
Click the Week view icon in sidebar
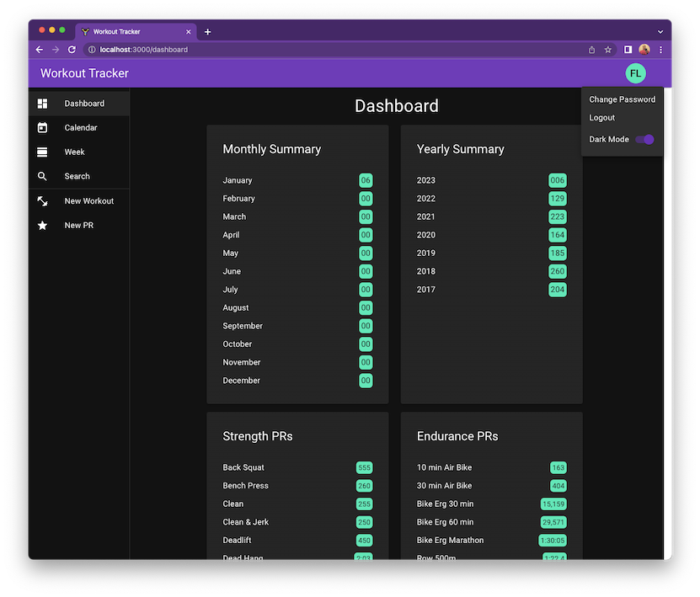pyautogui.click(x=42, y=152)
